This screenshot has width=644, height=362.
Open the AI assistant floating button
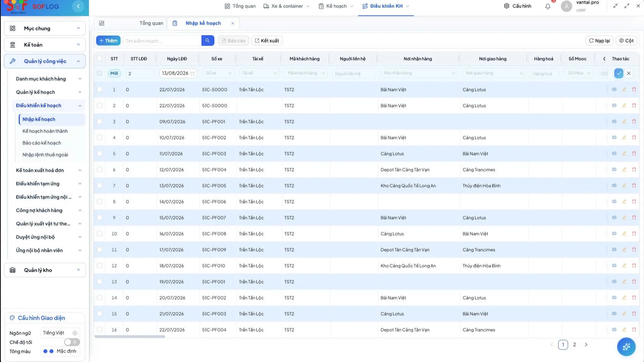pos(626,347)
